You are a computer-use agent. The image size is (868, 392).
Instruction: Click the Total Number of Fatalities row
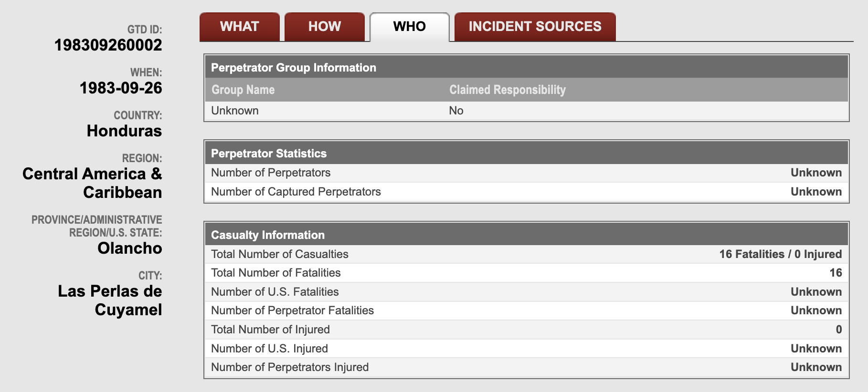527,273
